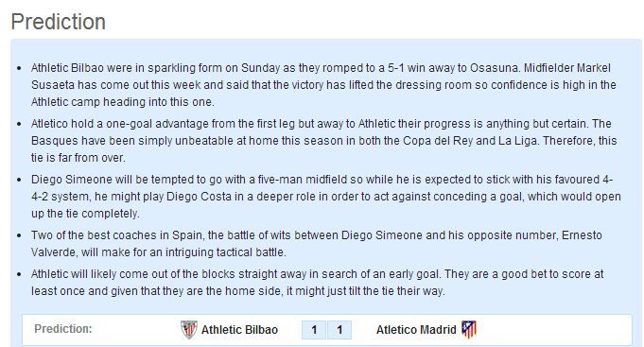Click the paragraph mentioning Ernesto Valverde
Viewport: 644px width, 347px height.
[316, 244]
